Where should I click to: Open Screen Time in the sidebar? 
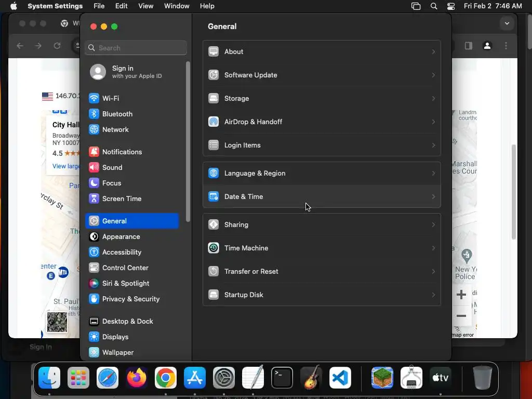tap(132, 199)
